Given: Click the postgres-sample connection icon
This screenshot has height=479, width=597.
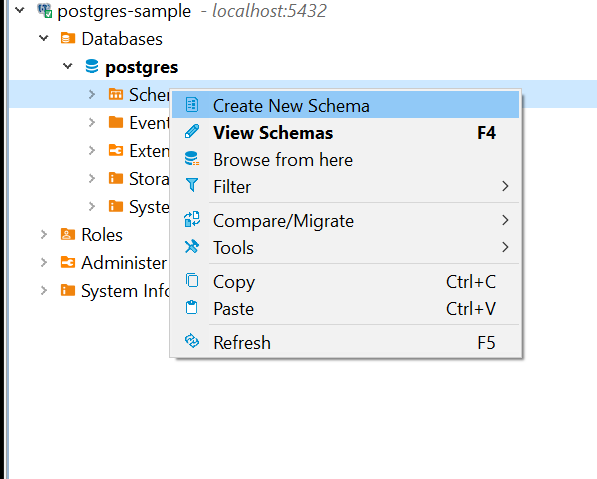Looking at the screenshot, I should 45,11.
